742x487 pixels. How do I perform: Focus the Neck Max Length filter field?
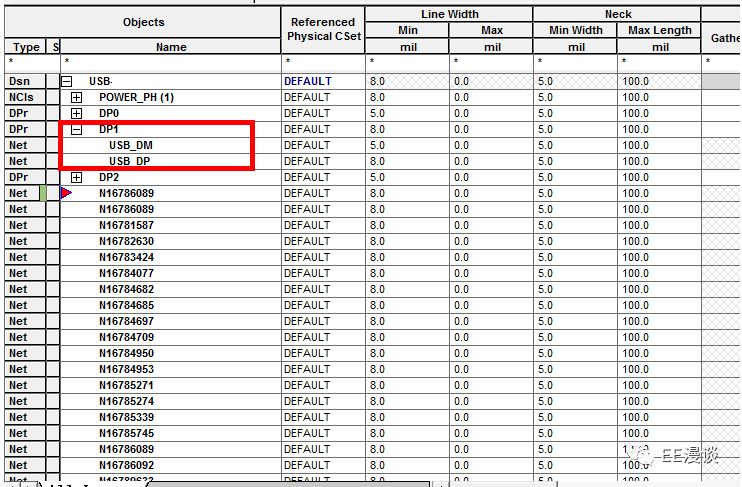[x=660, y=63]
